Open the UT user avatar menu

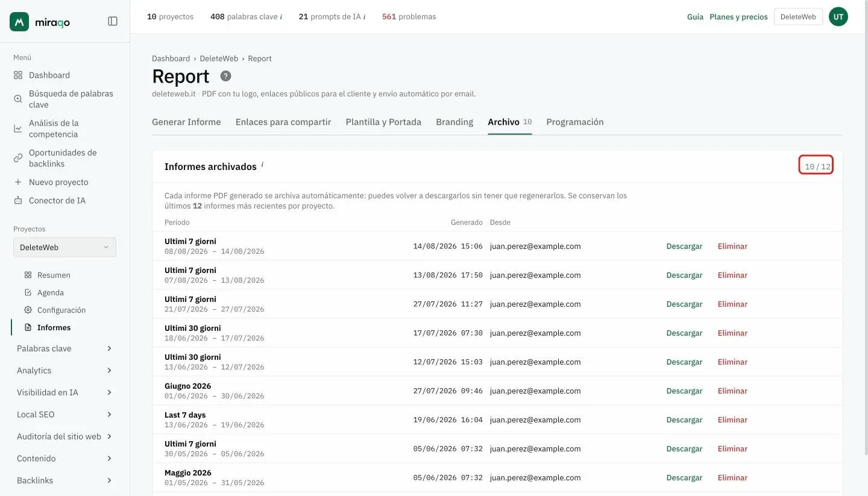(838, 17)
